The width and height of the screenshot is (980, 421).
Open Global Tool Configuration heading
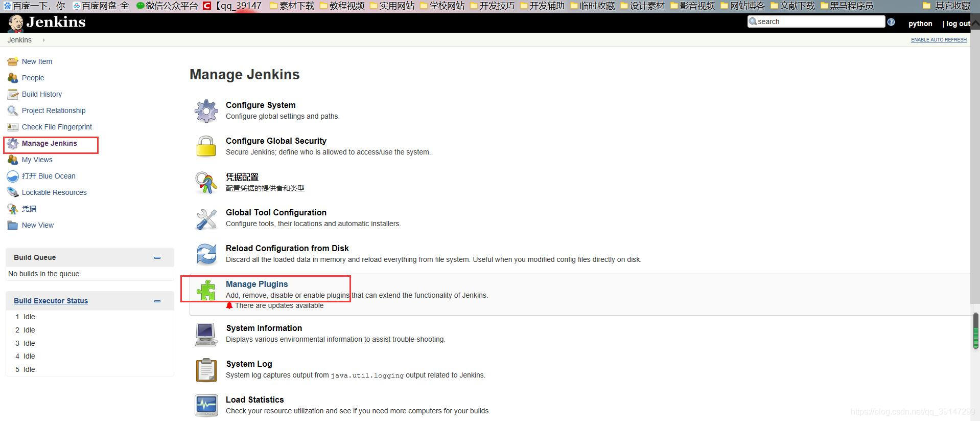point(276,212)
